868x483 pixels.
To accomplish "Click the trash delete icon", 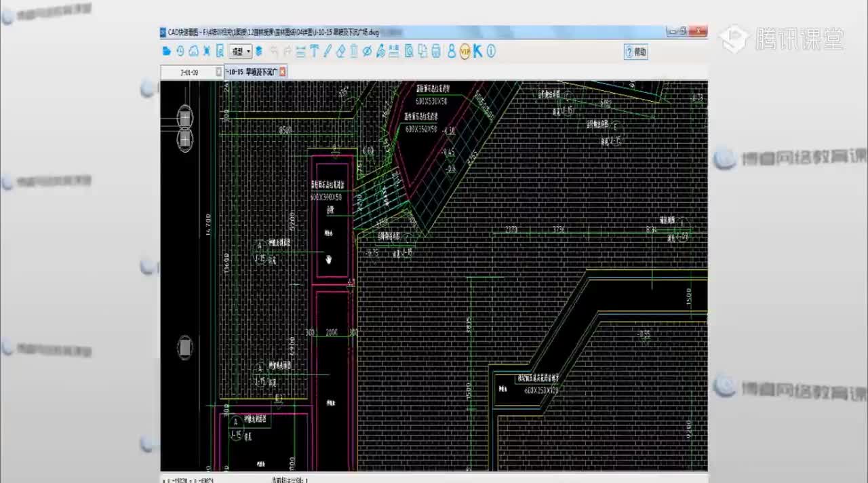I will [354, 51].
